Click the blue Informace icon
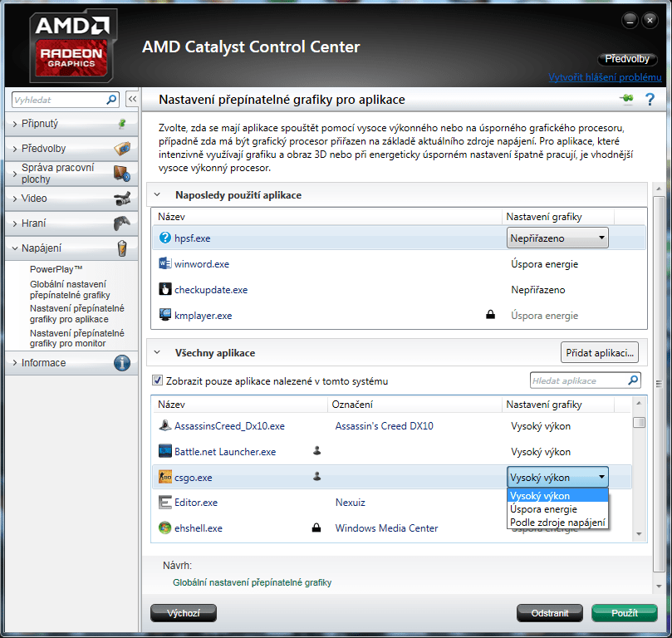The image size is (672, 638). (x=122, y=363)
